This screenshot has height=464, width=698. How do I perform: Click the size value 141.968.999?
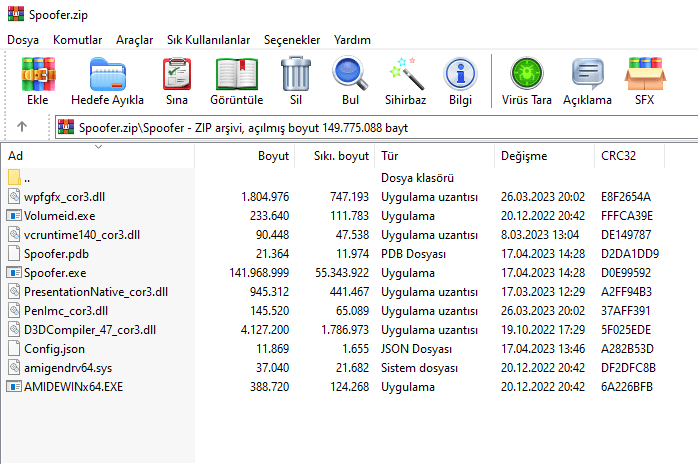[259, 273]
